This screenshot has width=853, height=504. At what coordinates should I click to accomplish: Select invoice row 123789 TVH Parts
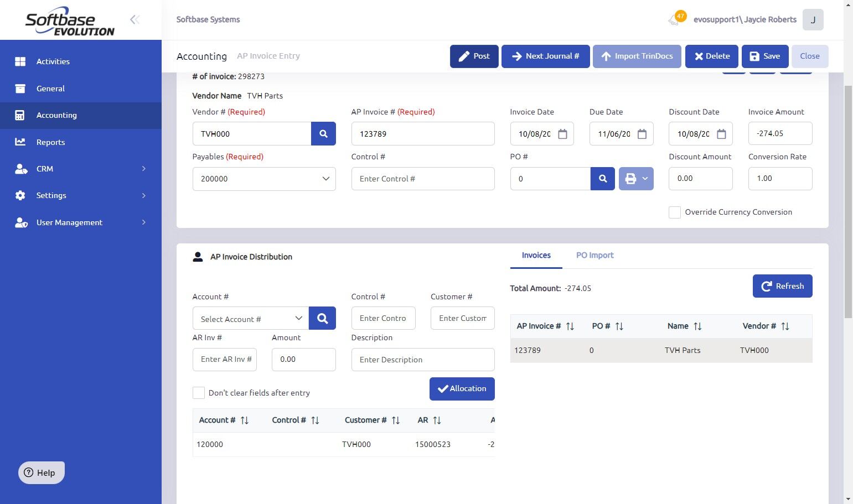[x=661, y=350]
